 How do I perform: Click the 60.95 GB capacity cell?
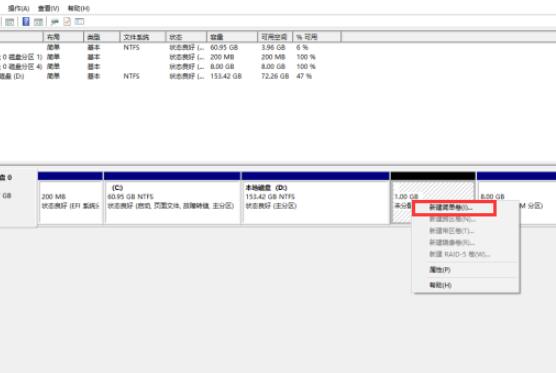pyautogui.click(x=224, y=48)
